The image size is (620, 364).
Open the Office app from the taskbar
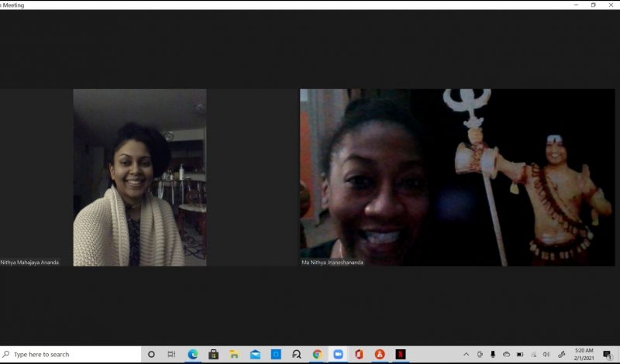tap(359, 354)
